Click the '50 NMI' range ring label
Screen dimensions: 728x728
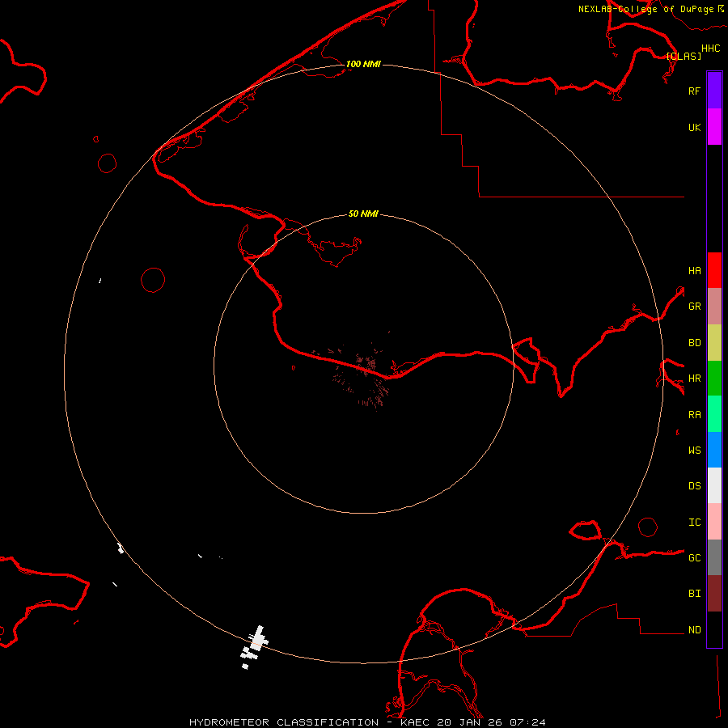(363, 214)
